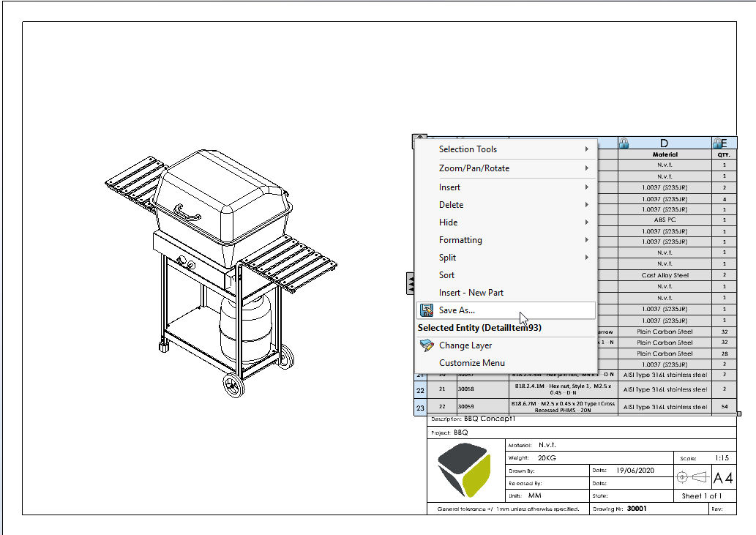The width and height of the screenshot is (756, 535).
Task: Click Save As... in the context menu
Action: coord(457,310)
